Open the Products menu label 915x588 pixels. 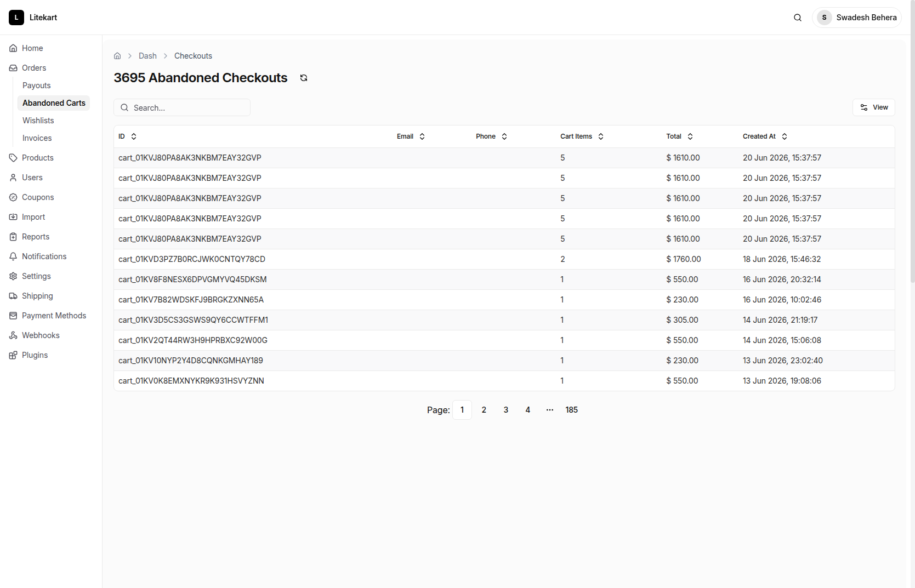38,158
